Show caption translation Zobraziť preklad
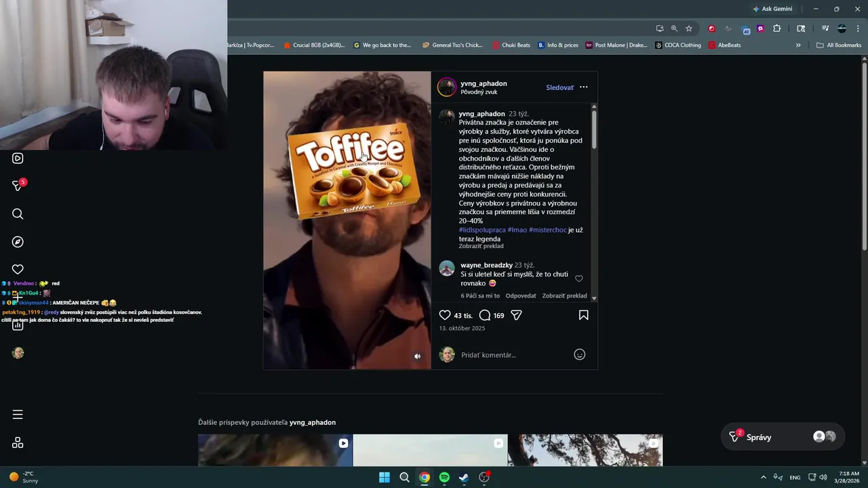868x488 pixels. click(x=481, y=246)
